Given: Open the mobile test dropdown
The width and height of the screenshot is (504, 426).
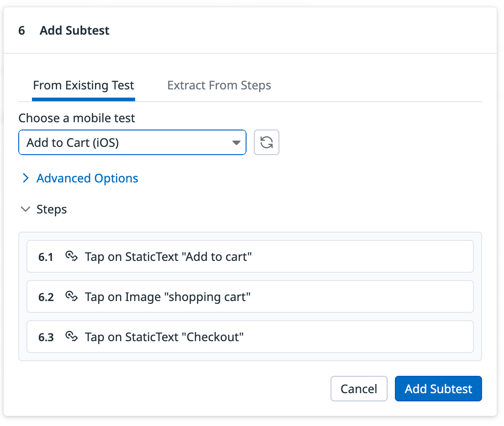Looking at the screenshot, I should pyautogui.click(x=132, y=142).
